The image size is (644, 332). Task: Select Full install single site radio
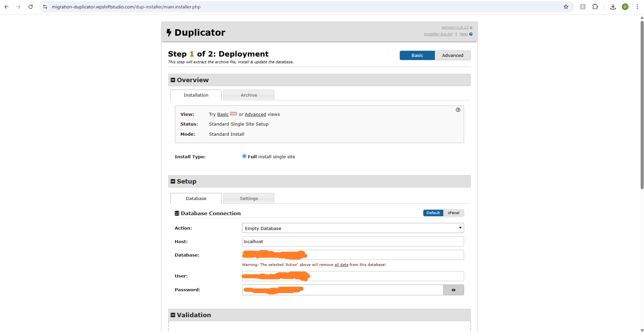click(x=244, y=156)
